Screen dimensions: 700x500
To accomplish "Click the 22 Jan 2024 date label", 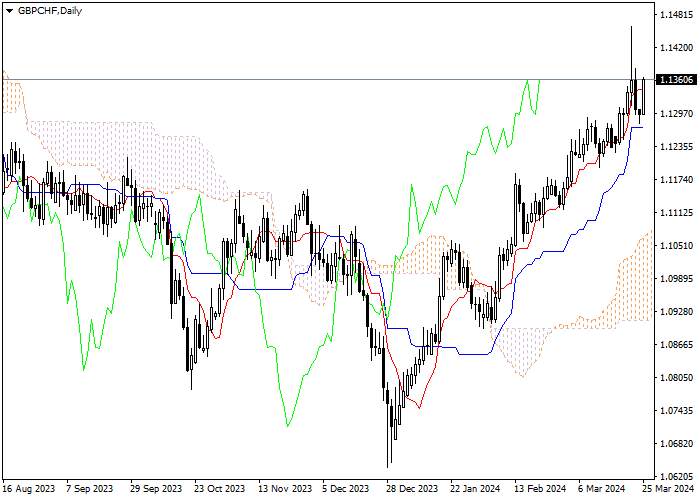I will click(475, 489).
